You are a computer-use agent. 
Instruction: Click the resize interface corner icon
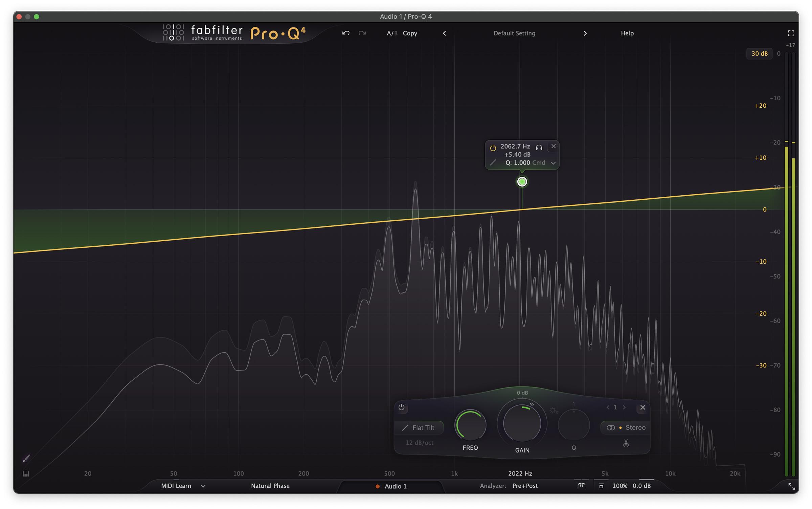[x=792, y=486]
